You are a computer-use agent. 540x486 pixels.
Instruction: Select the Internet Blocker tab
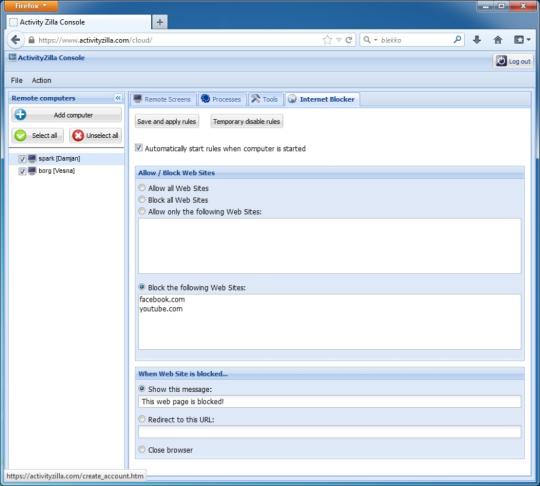pos(322,99)
